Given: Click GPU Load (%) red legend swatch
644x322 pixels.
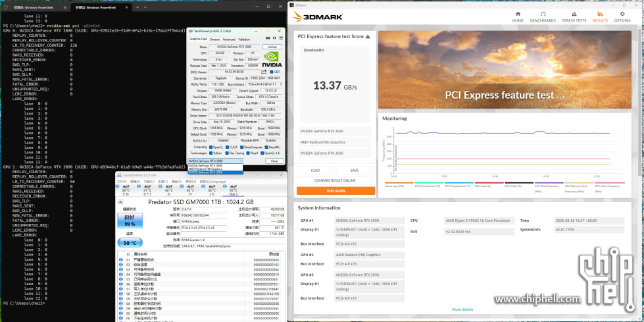Looking at the screenshot, I should click(489, 182).
